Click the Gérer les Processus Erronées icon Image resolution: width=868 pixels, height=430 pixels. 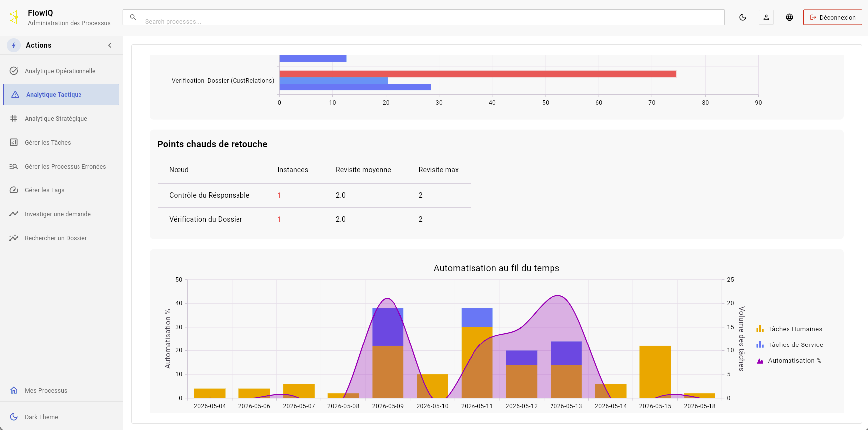[x=14, y=166]
